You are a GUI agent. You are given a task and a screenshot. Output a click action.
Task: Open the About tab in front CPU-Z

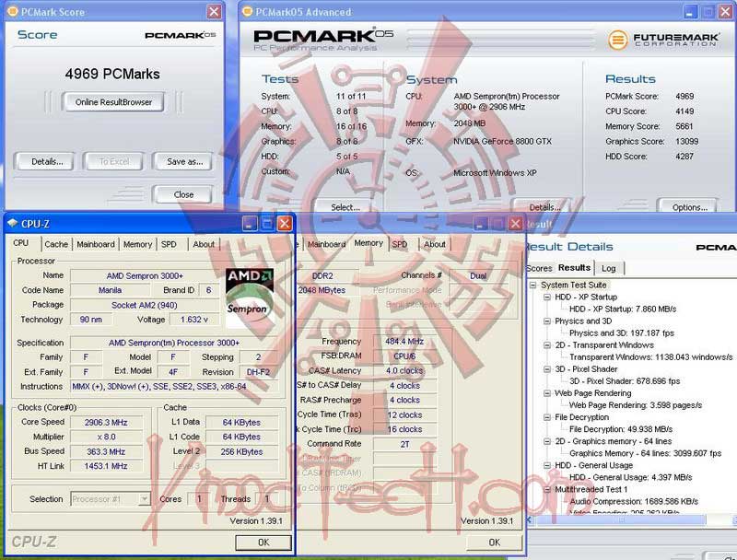[x=203, y=244]
